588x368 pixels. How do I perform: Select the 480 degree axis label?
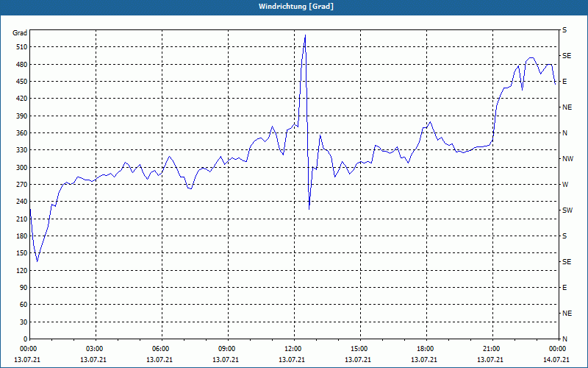tap(22, 64)
